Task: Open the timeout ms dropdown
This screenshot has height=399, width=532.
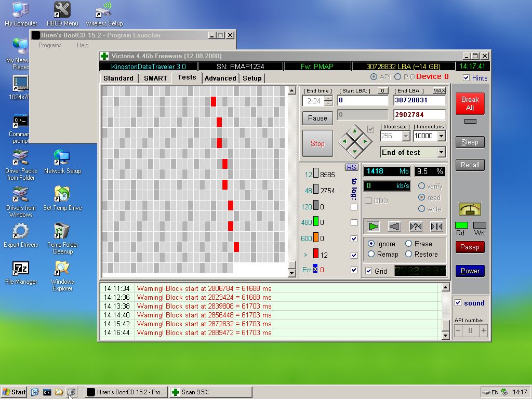Action: click(x=441, y=136)
